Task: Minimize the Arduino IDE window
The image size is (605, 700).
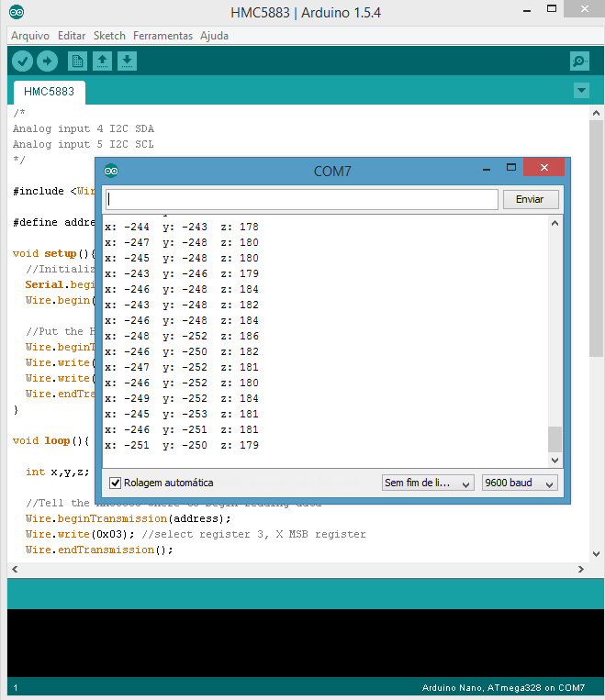Action: click(x=527, y=10)
